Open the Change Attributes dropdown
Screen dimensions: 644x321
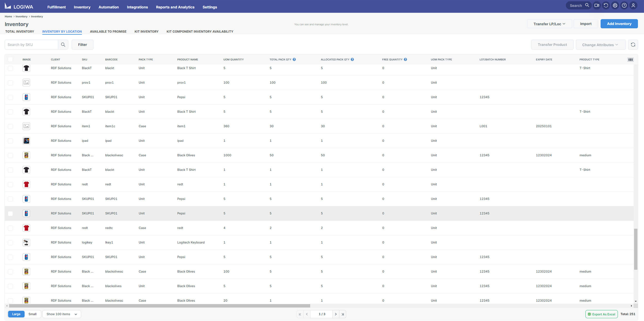point(600,45)
